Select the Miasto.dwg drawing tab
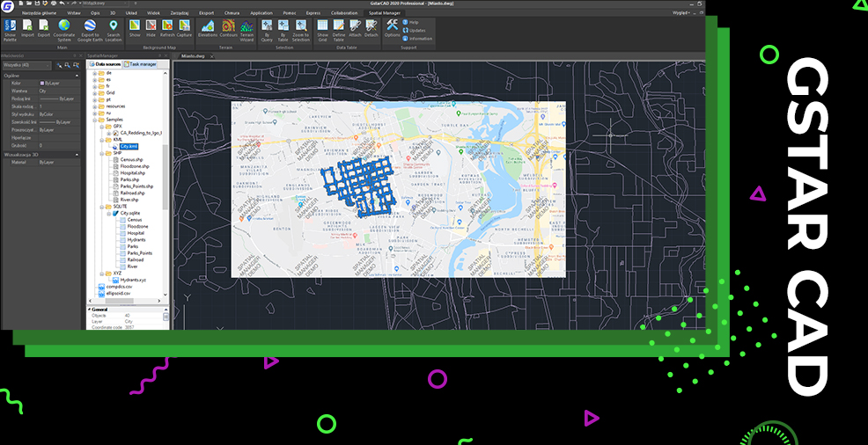This screenshot has height=445, width=868. 192,56
